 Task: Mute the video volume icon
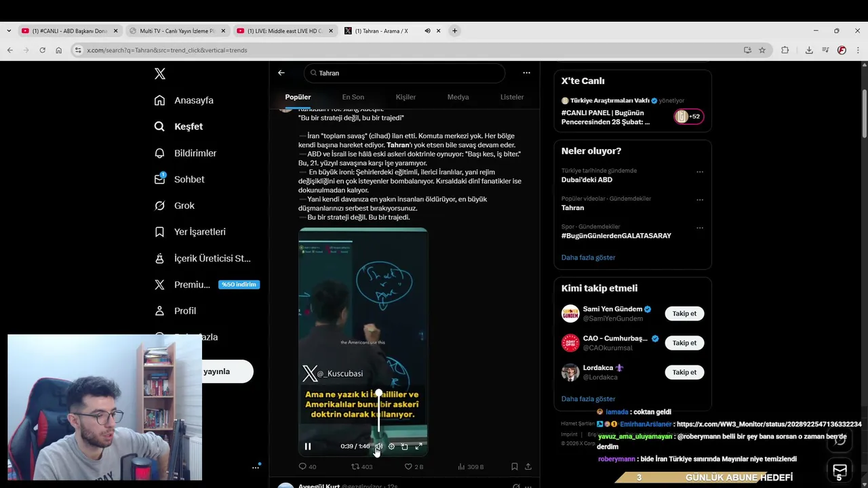click(379, 446)
